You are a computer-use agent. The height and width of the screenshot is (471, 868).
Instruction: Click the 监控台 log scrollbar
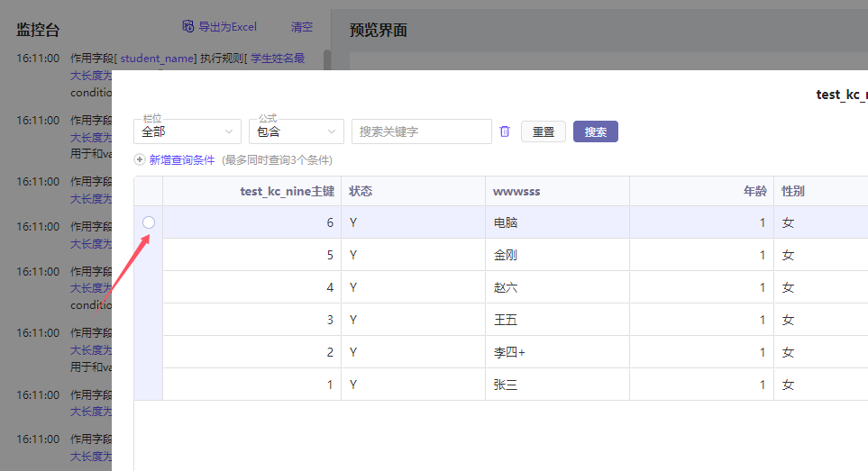[x=327, y=59]
